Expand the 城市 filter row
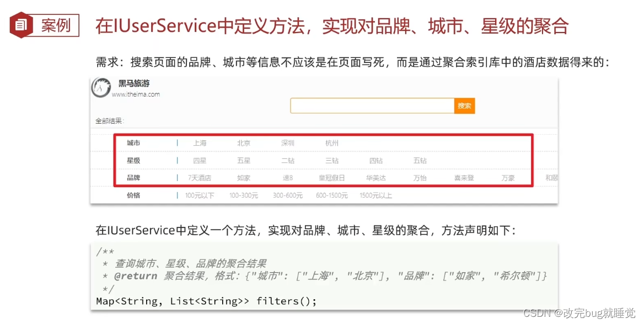 (x=133, y=142)
